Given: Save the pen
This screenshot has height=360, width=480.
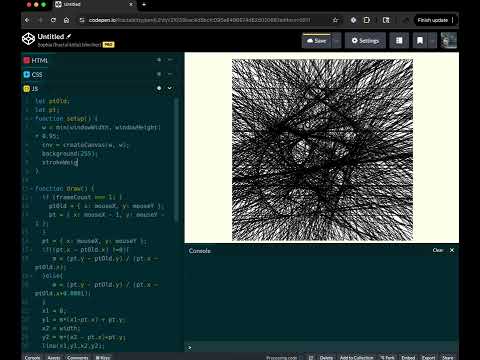Looking at the screenshot, I should point(317,41).
